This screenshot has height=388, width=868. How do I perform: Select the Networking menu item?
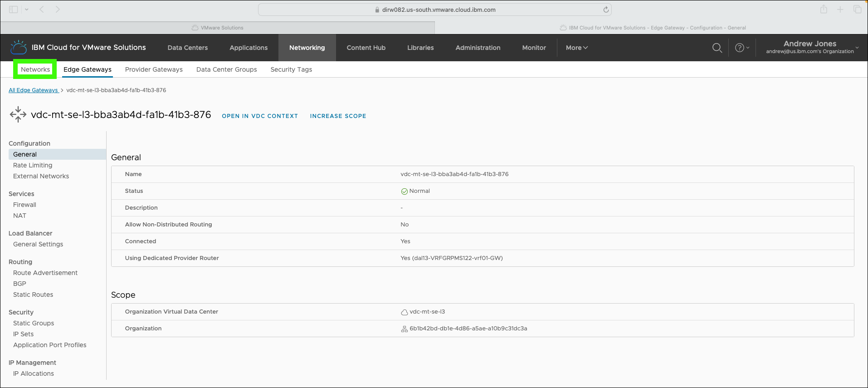[307, 48]
